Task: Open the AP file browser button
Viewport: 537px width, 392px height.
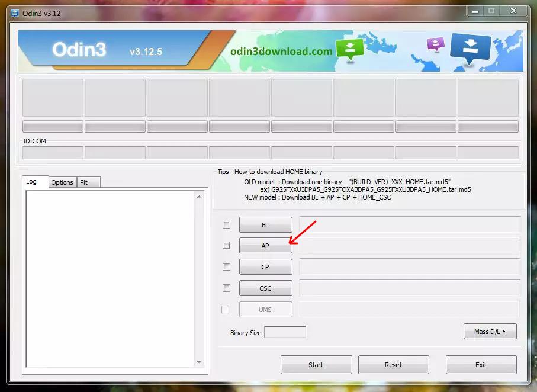Action: click(x=266, y=245)
